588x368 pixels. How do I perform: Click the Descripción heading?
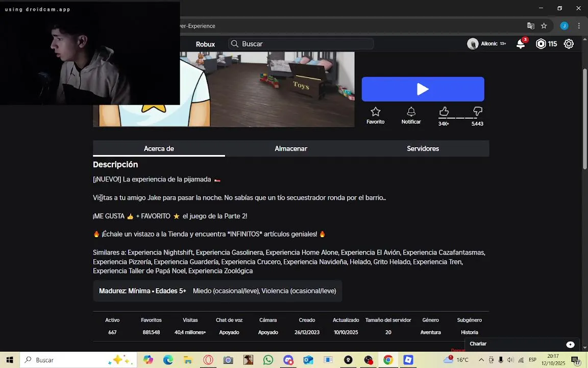115,165
